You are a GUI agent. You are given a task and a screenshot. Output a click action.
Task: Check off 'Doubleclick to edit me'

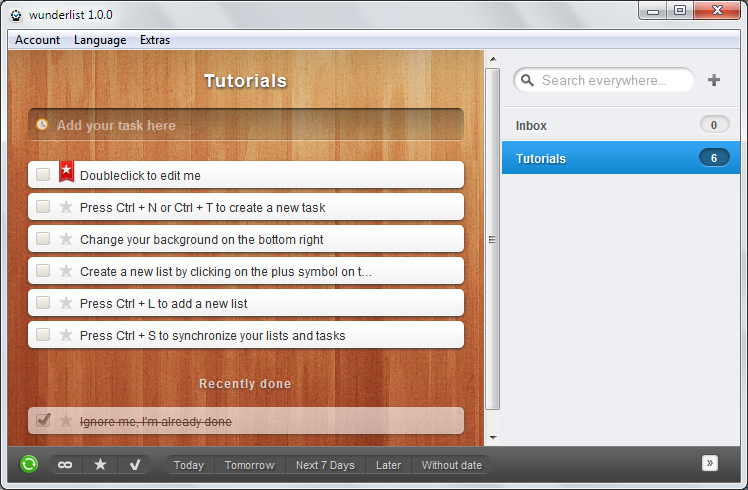(x=43, y=175)
